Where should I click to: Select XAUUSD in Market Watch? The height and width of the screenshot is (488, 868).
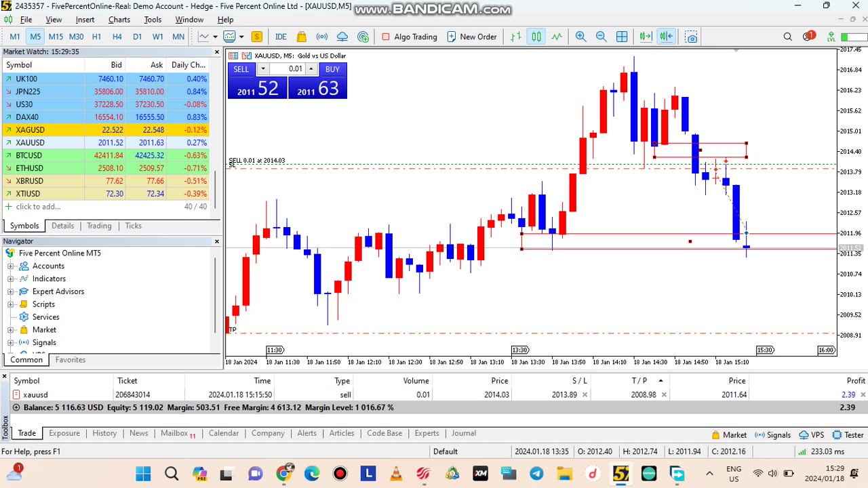pos(106,142)
